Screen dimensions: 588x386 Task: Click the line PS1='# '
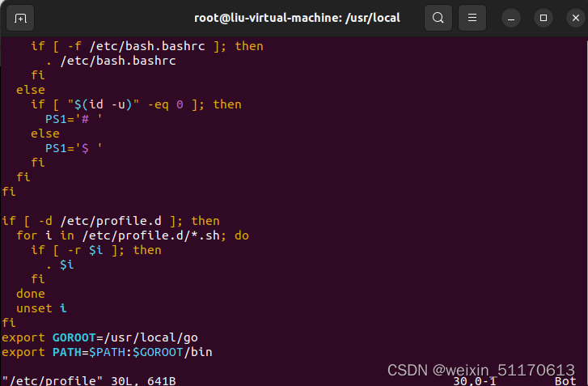74,119
